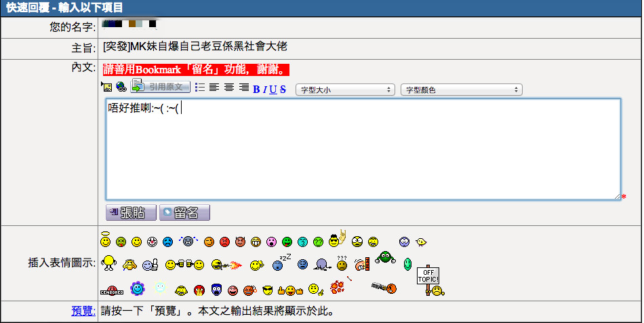Insert the sunglasses cool smiley in bottom row
Viewport: 644px width, 323px height.
click(x=267, y=290)
